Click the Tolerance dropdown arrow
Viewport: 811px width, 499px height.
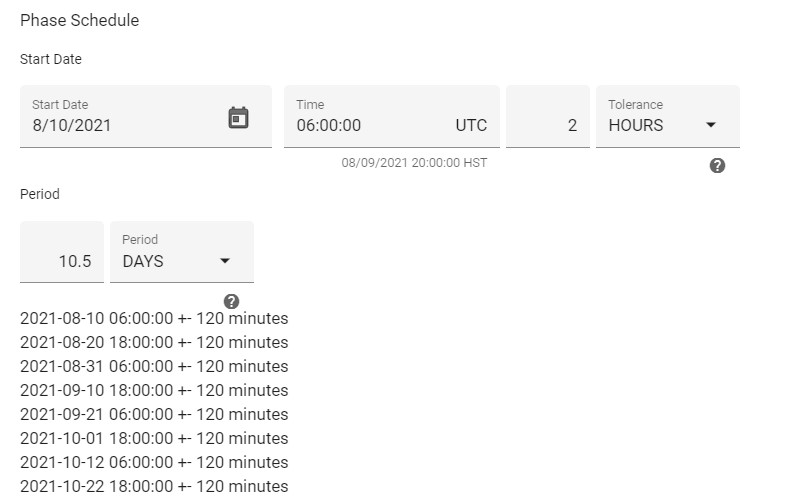tap(711, 125)
